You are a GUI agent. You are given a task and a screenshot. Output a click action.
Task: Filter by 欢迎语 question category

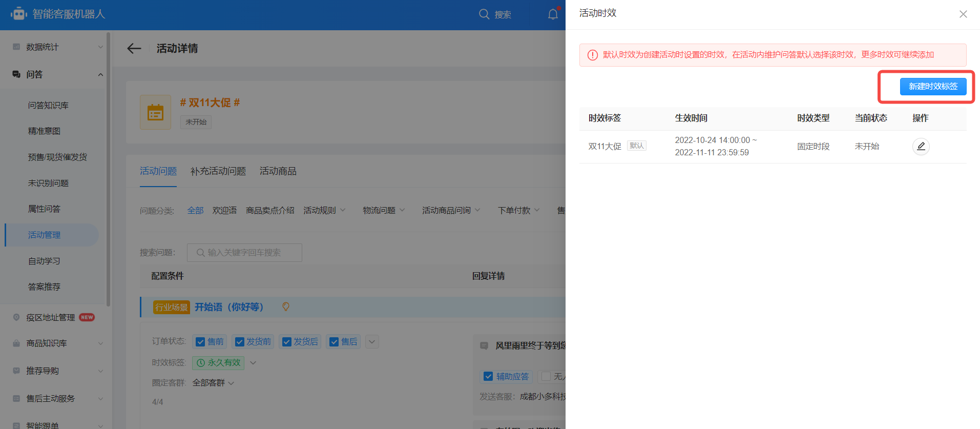tap(224, 210)
